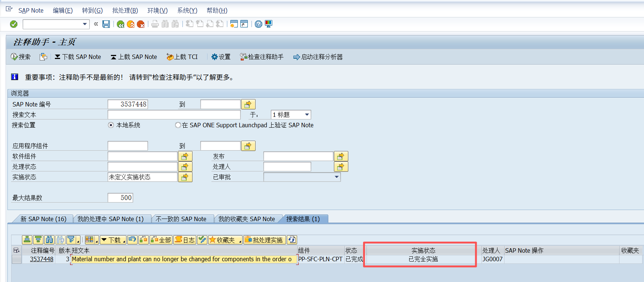The height and width of the screenshot is (282, 644).
Task: Switch to the 新 SAP Note (16) tab
Action: (x=43, y=219)
